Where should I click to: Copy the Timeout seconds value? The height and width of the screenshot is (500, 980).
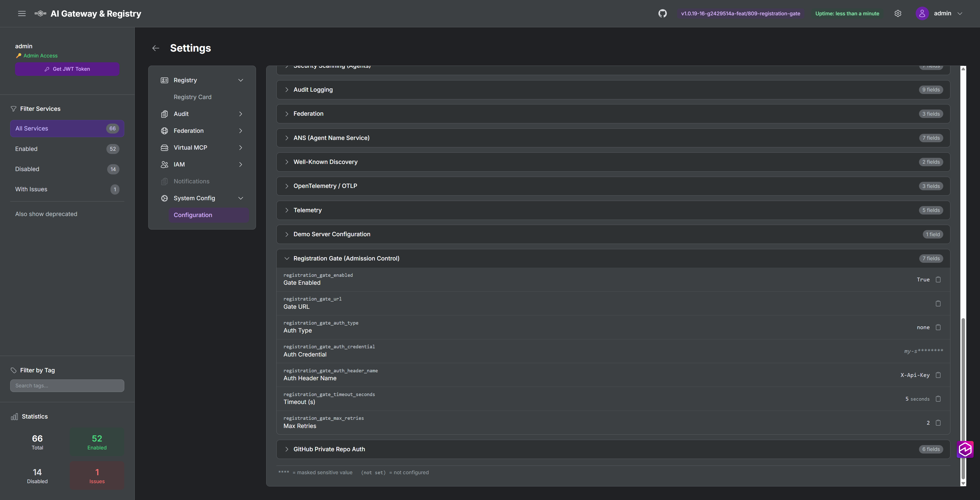(938, 399)
